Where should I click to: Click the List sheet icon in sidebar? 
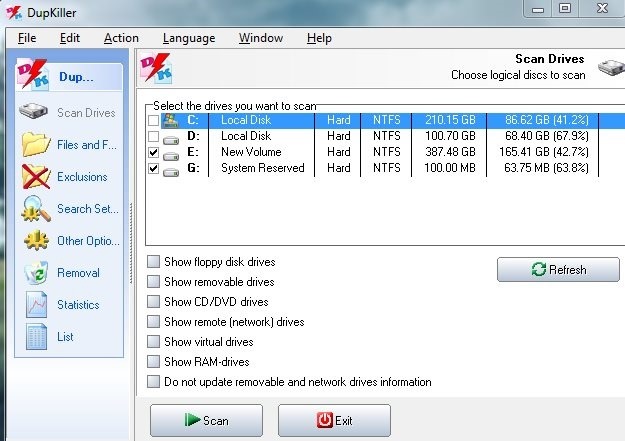coord(36,337)
